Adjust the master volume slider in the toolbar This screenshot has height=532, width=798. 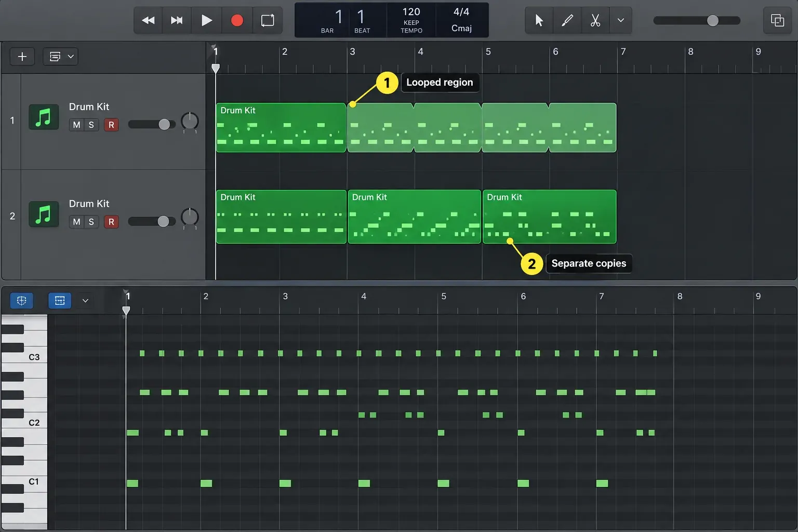point(697,20)
